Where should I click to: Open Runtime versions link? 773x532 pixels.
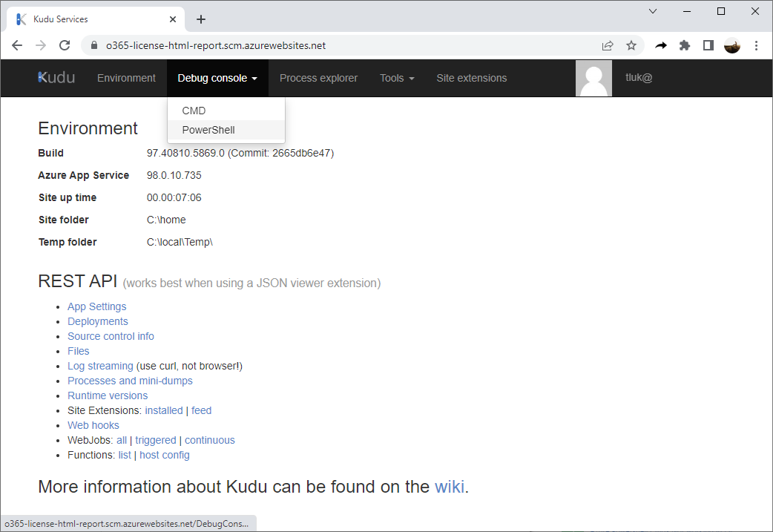point(108,395)
